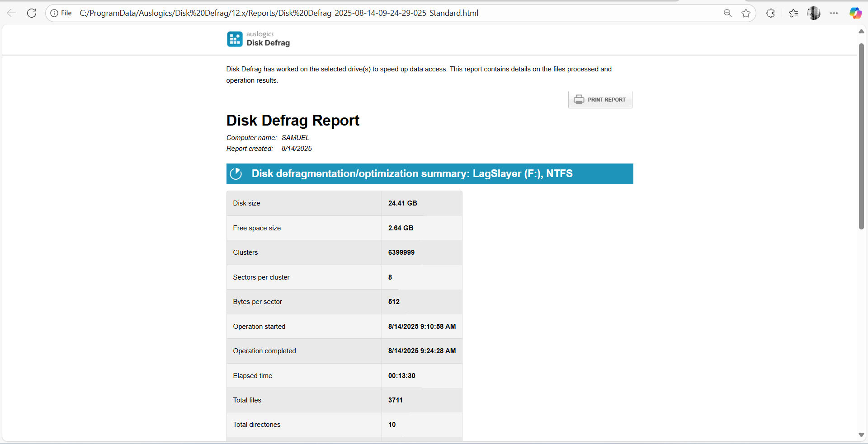This screenshot has width=868, height=444.
Task: Click the back navigation arrow
Action: coord(11,13)
